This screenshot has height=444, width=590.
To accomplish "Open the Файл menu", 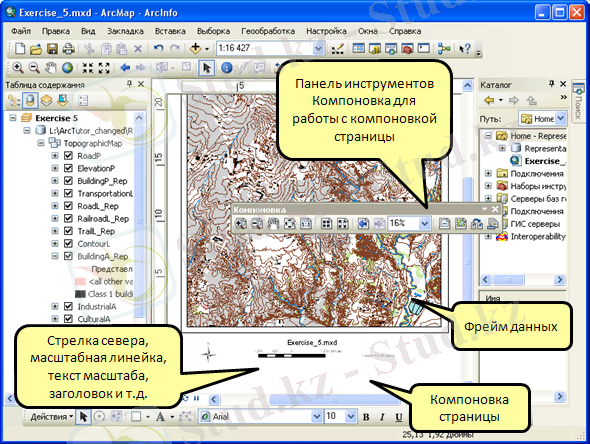I will click(x=21, y=31).
